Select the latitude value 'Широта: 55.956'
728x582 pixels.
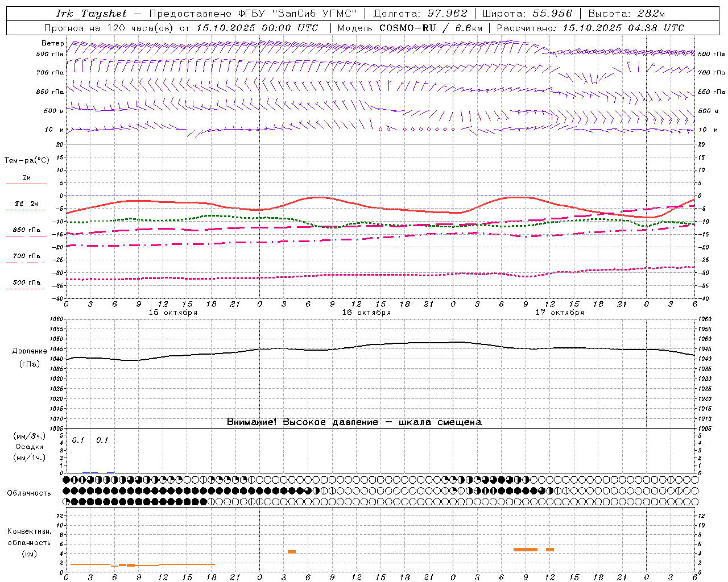527,14
